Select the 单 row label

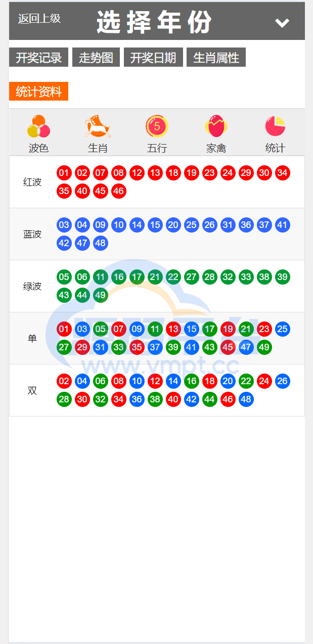pyautogui.click(x=32, y=338)
